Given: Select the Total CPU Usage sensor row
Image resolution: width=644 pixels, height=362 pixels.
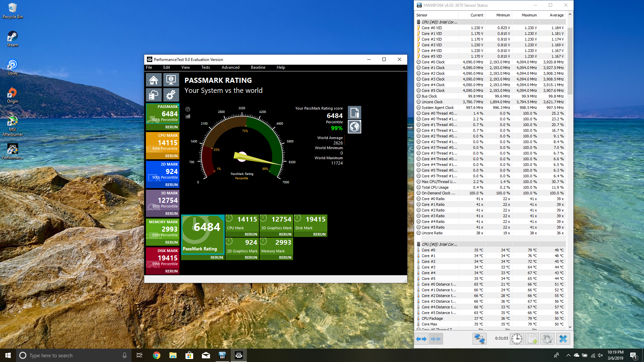Looking at the screenshot, I should tap(491, 187).
